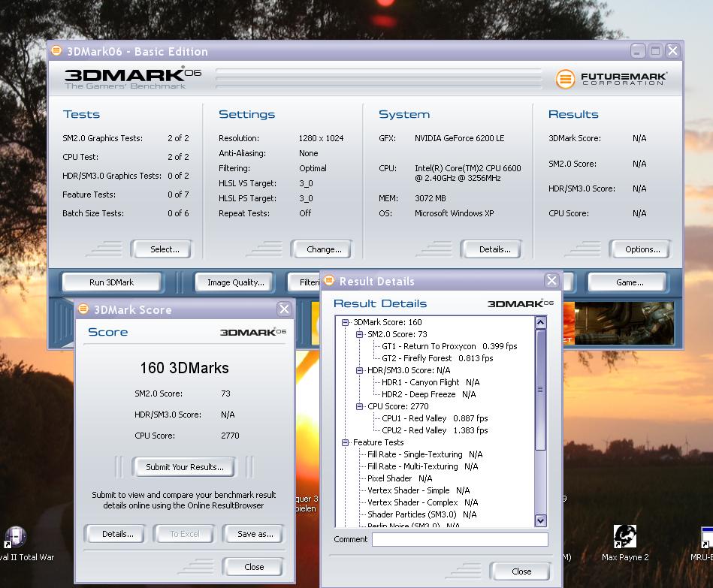The width and height of the screenshot is (713, 588).
Task: Collapse the CPU Score tree node
Action: tap(359, 406)
